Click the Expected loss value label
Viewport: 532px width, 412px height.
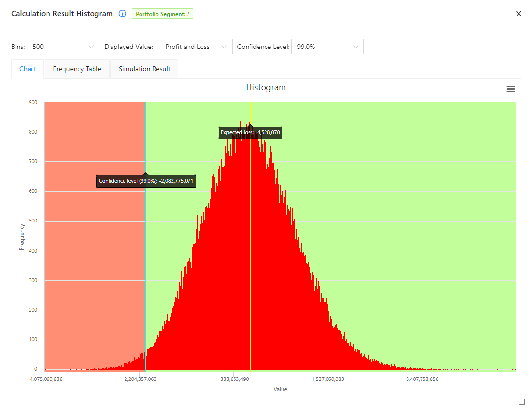pos(250,132)
